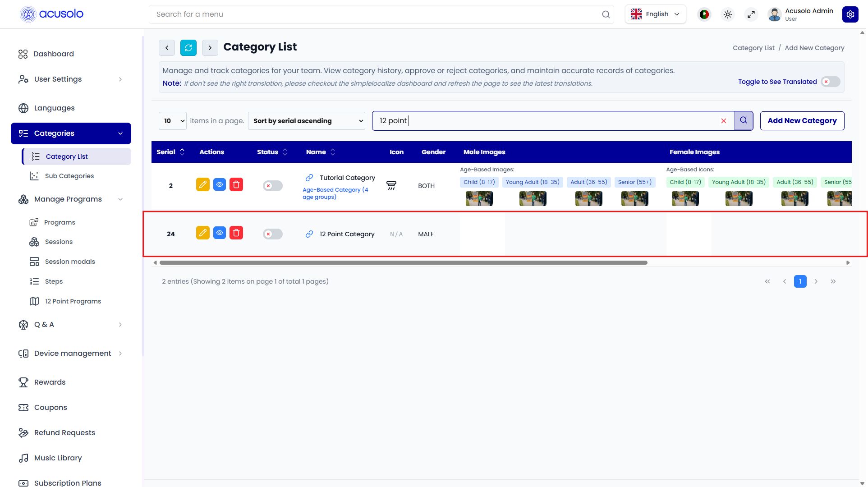
Task: Click the fullscreen expand icon
Action: (751, 14)
